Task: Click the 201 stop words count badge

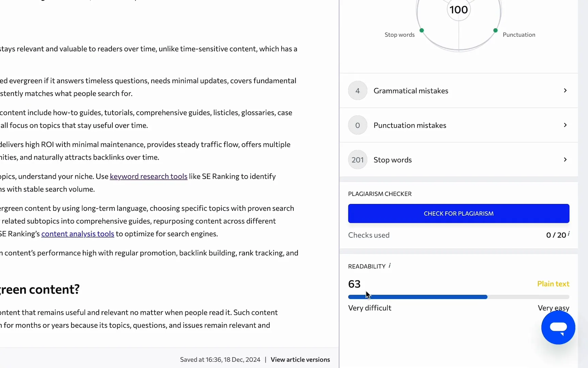Action: pos(357,159)
